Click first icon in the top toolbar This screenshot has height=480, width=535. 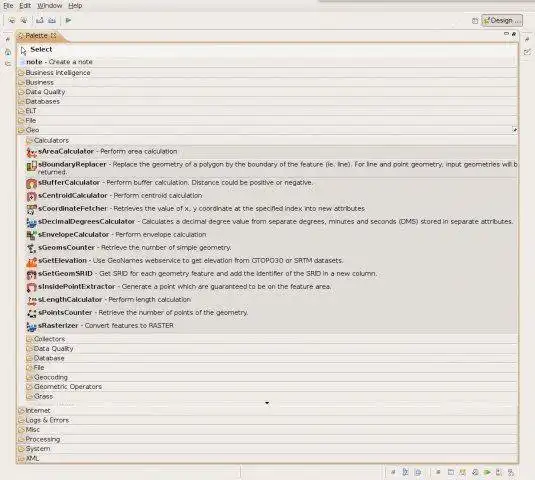12,20
